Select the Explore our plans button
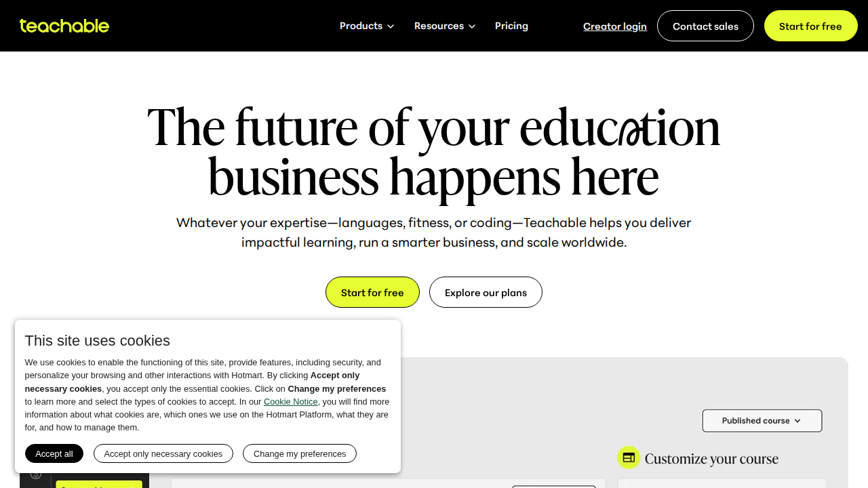This screenshot has height=488, width=868. pyautogui.click(x=486, y=293)
